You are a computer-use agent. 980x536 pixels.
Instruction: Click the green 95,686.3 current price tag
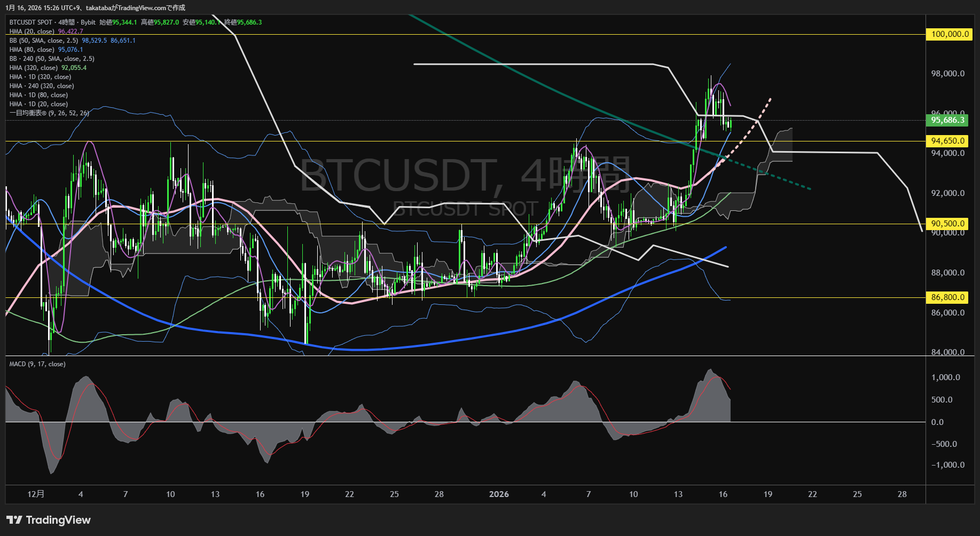[948, 120]
